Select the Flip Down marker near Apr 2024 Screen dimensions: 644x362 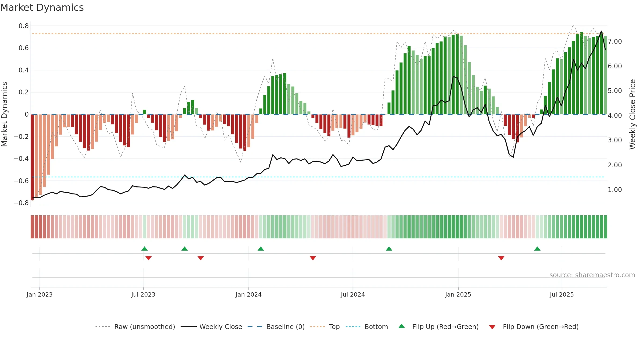pyautogui.click(x=313, y=258)
